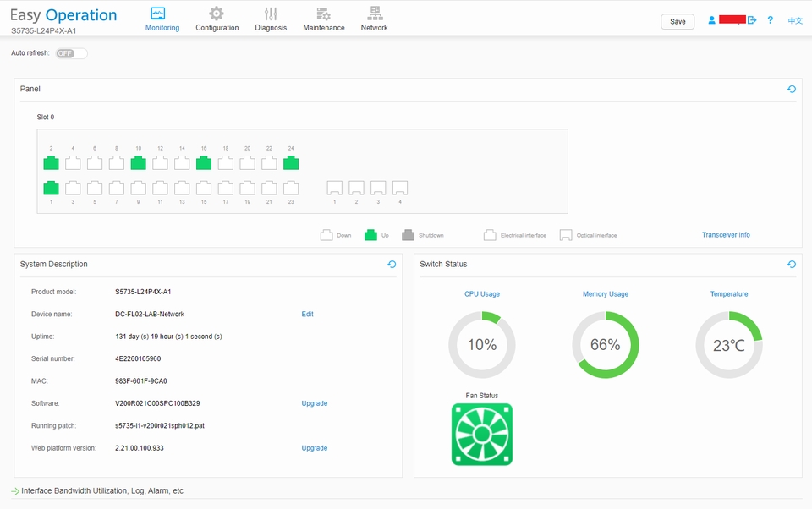Select active port 24 on the panel
The width and height of the screenshot is (812, 509).
[x=291, y=162]
